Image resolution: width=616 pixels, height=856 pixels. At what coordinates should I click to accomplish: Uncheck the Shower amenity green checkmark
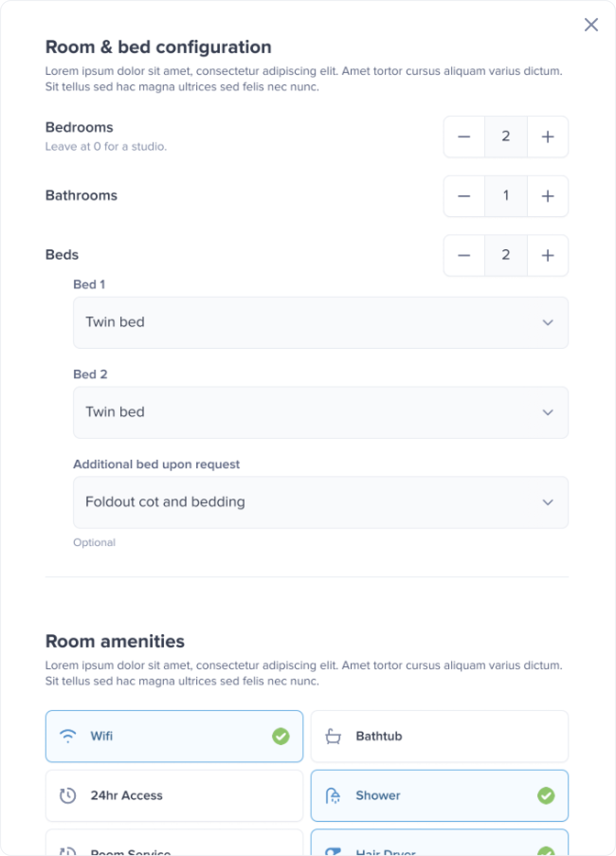pos(546,795)
